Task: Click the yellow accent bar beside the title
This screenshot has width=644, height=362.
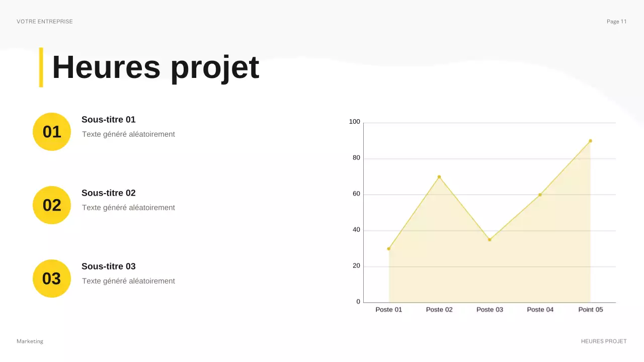Action: [x=41, y=68]
